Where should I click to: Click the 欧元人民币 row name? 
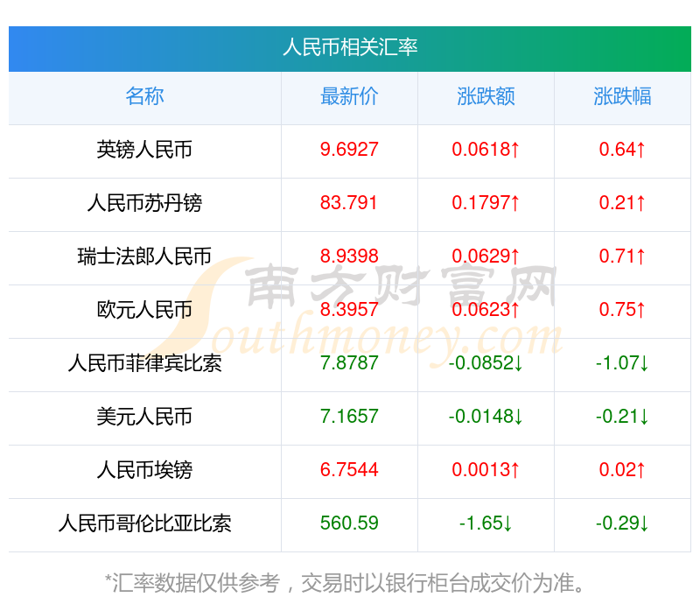coord(144,310)
